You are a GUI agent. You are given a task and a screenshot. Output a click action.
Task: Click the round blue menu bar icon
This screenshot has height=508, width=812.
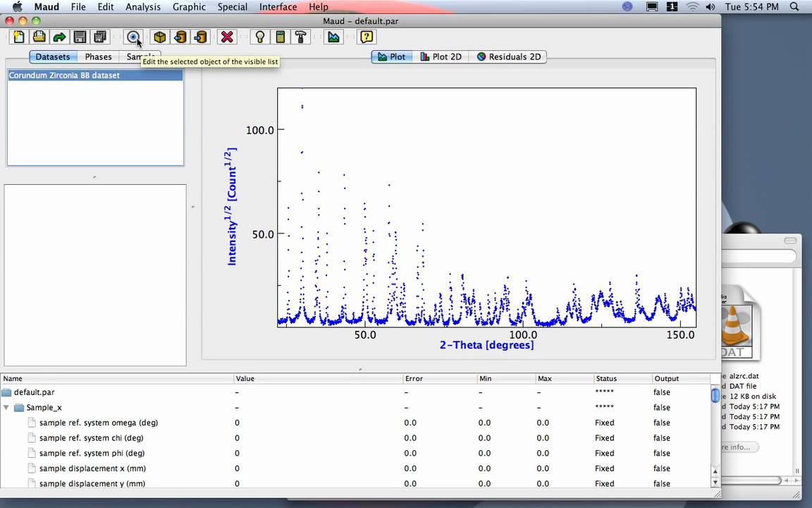point(627,7)
